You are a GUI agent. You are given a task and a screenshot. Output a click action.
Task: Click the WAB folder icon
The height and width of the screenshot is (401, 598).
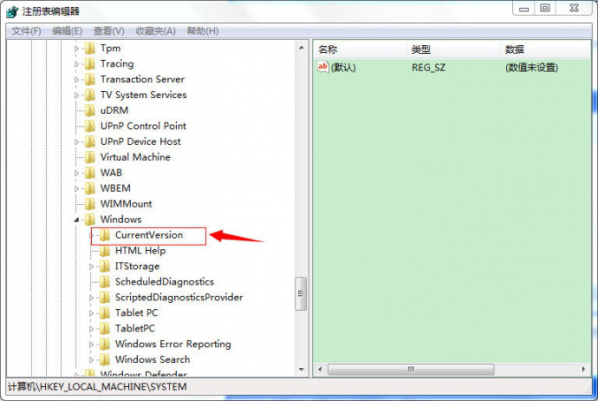click(x=90, y=173)
